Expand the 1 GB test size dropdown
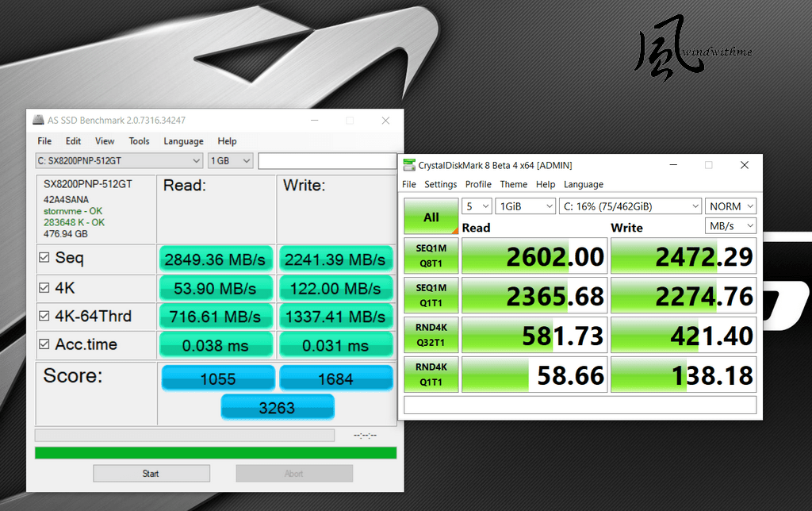The height and width of the screenshot is (511, 812). (231, 160)
